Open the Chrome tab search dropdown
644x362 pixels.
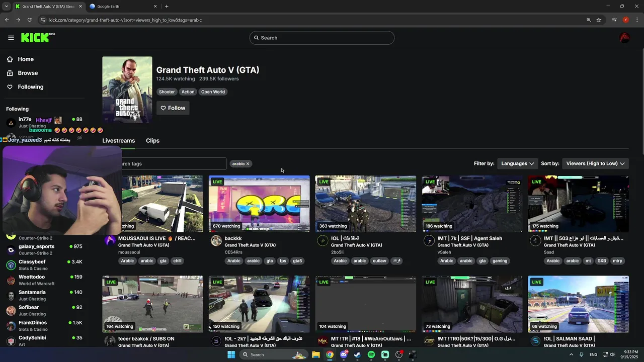6,7
